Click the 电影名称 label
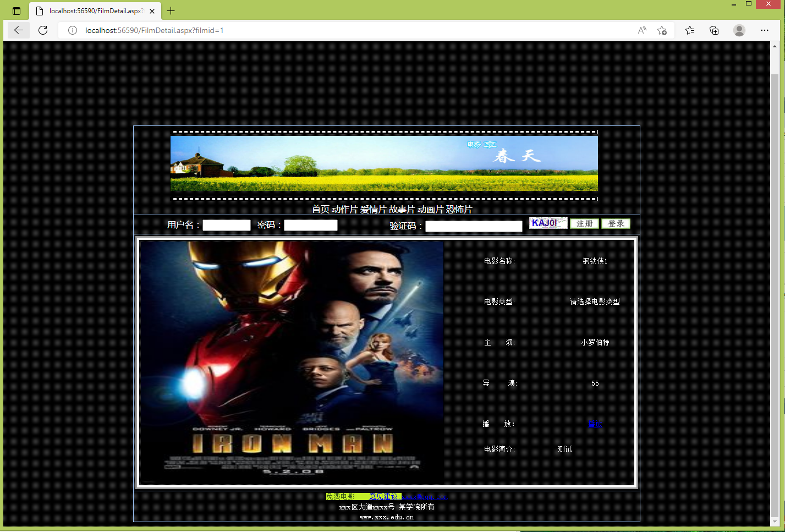The height and width of the screenshot is (532, 785). click(499, 261)
